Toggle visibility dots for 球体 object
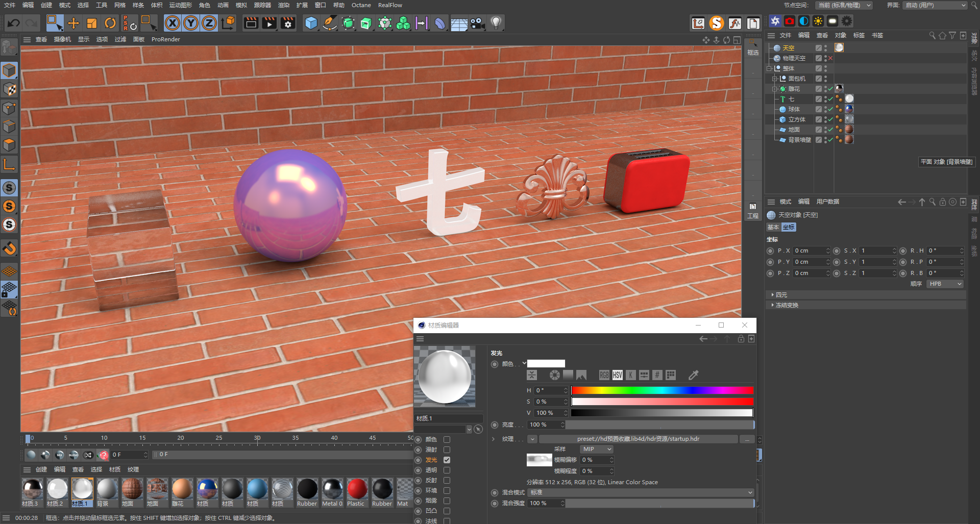The height and width of the screenshot is (524, 980). pyautogui.click(x=825, y=109)
